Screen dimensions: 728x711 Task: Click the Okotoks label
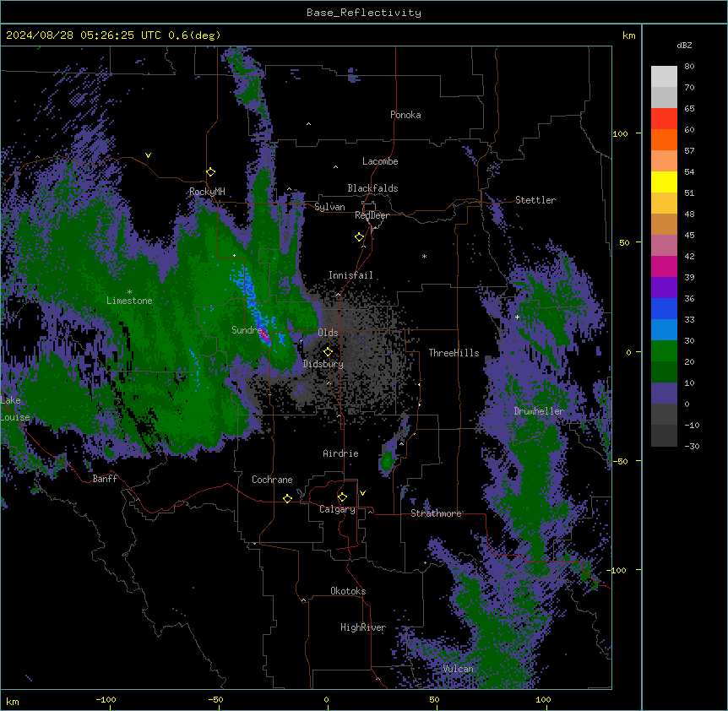tap(348, 591)
